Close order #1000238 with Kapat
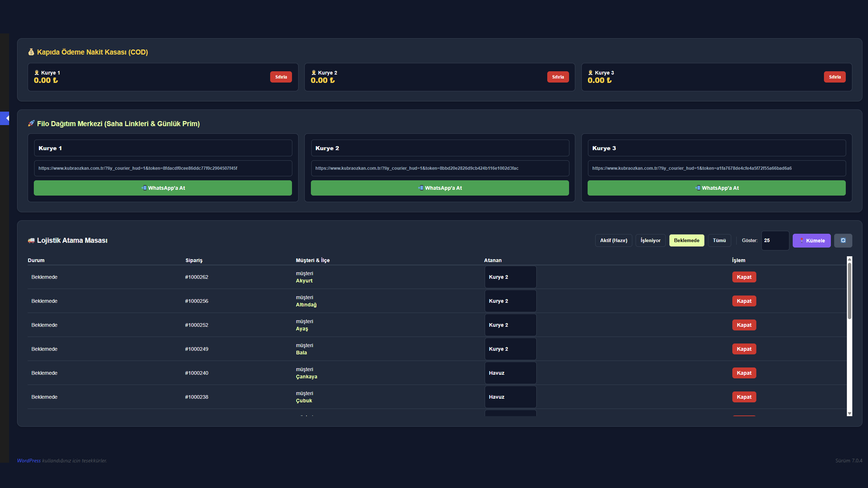 pyautogui.click(x=744, y=397)
